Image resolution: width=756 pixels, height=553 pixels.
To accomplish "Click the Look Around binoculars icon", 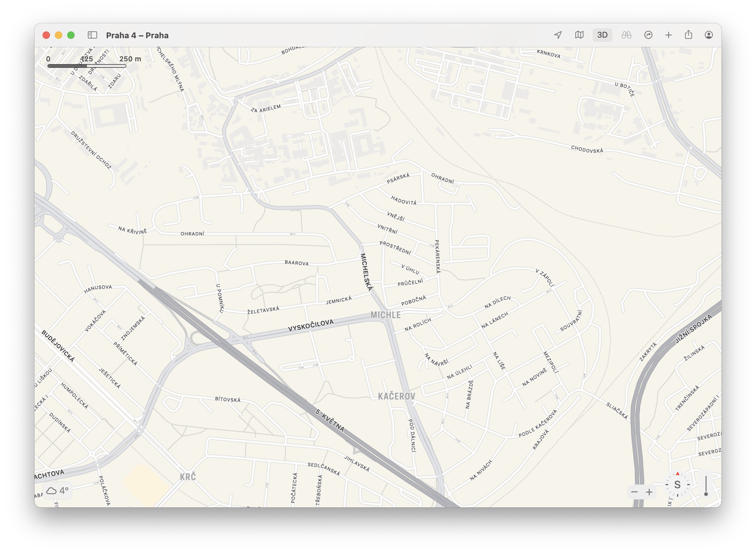I will click(x=626, y=35).
